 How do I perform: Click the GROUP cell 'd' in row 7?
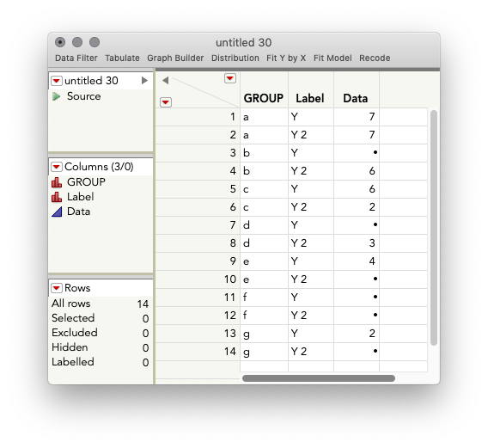click(264, 225)
